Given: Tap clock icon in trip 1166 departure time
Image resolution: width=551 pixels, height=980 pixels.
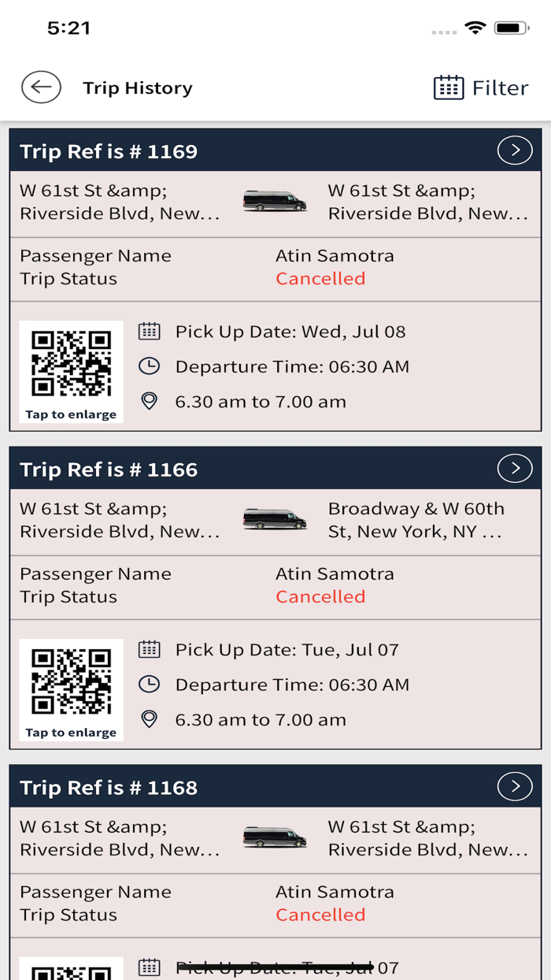Looking at the screenshot, I should click(149, 685).
